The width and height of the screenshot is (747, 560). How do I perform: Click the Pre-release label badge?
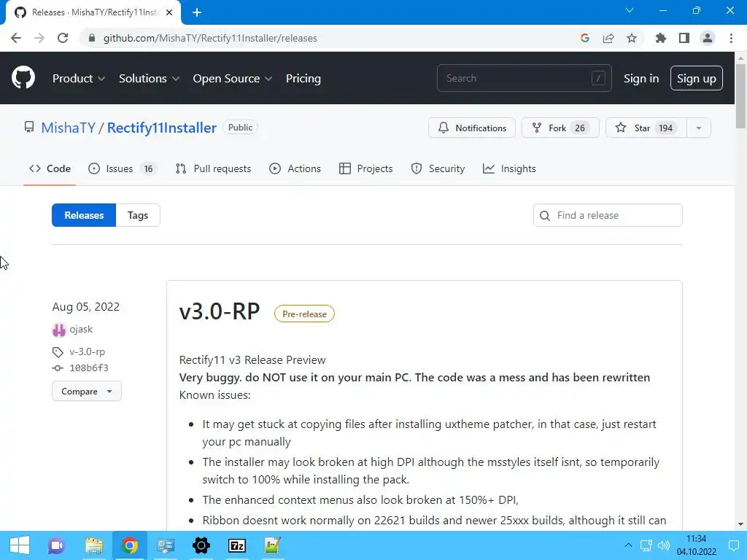[x=304, y=314]
